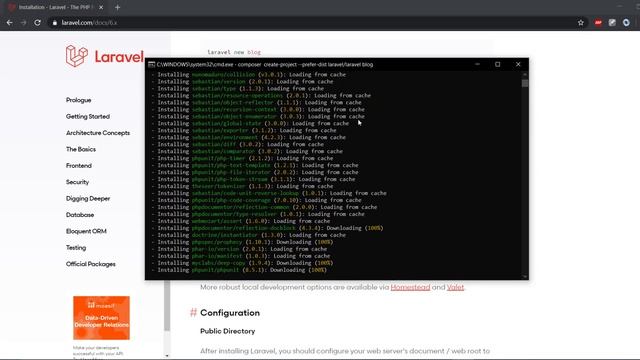Image resolution: width=640 pixels, height=360 pixels.
Task: Open the Official Packages section
Action: point(91,264)
